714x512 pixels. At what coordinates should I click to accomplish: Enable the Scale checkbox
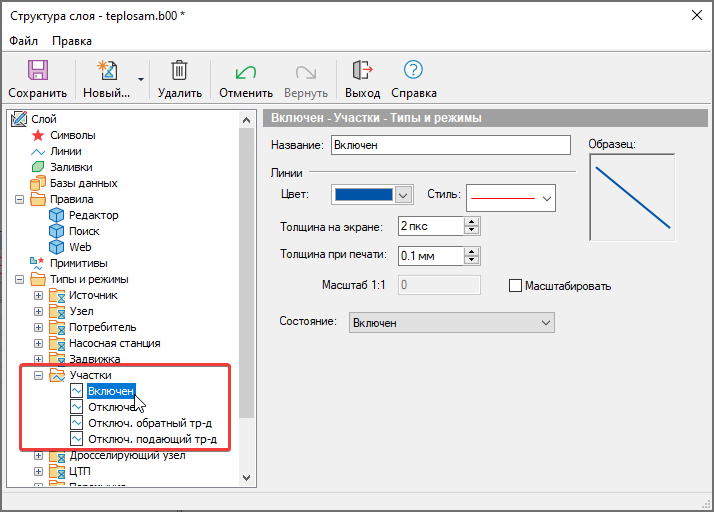click(516, 285)
